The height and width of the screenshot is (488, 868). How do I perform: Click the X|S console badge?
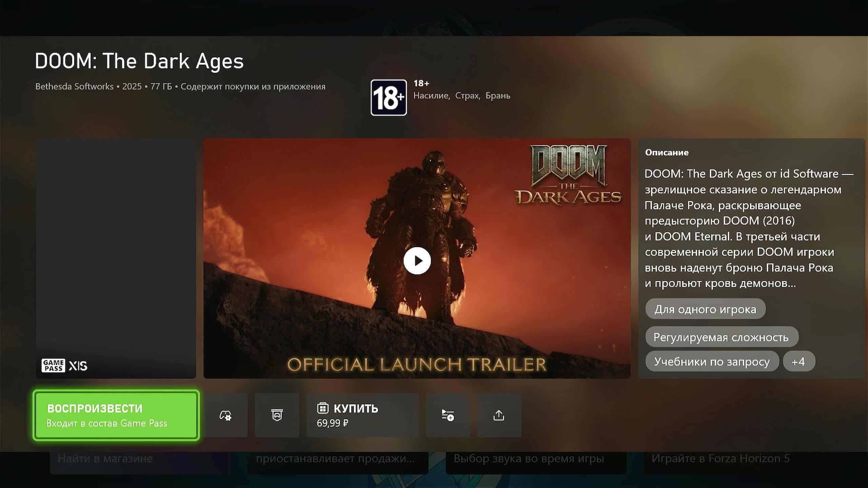click(78, 366)
